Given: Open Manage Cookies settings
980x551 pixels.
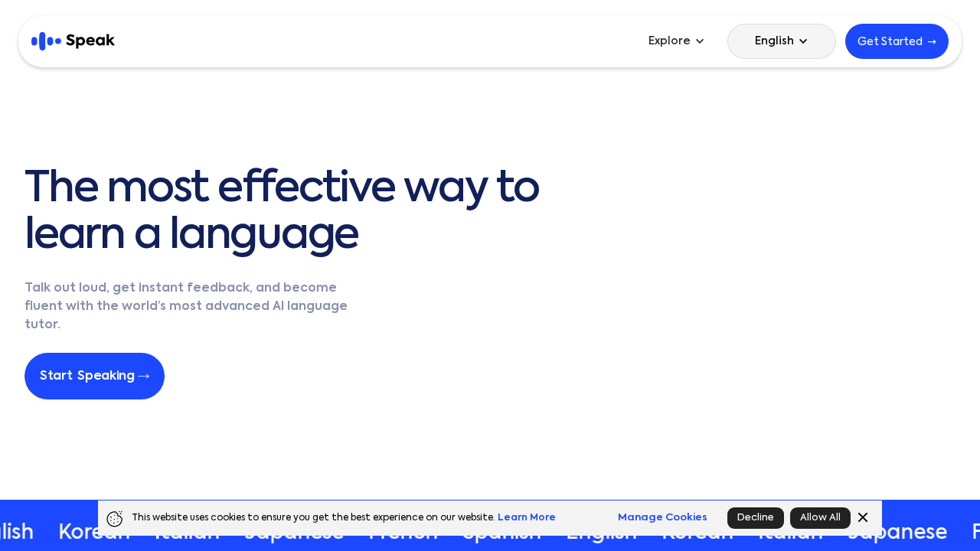Looking at the screenshot, I should [x=662, y=517].
